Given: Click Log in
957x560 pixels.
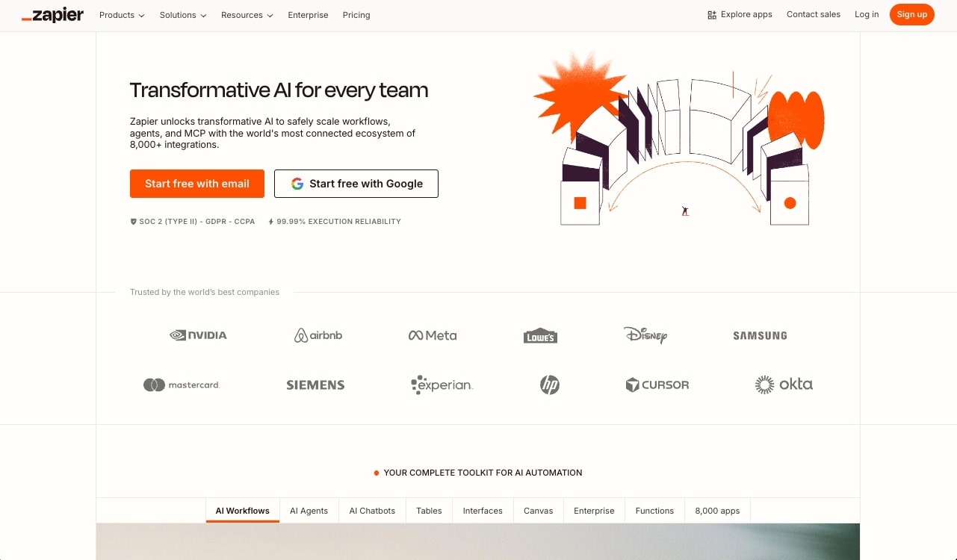Looking at the screenshot, I should coord(867,14).
